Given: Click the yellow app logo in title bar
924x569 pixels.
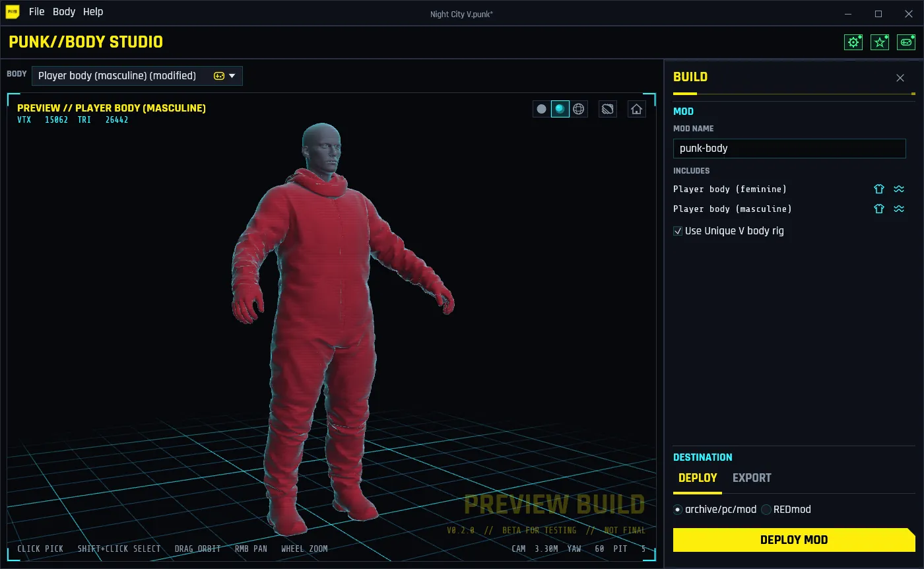Looking at the screenshot, I should tap(13, 12).
